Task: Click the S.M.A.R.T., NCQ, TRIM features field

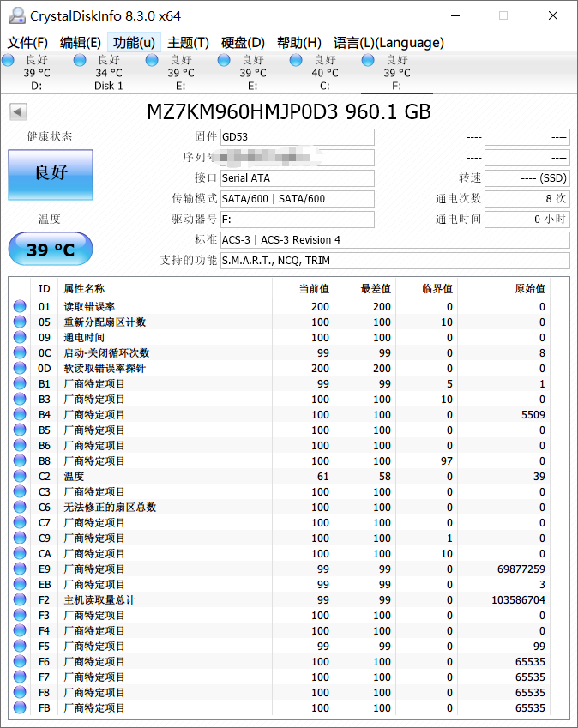Action: point(395,261)
